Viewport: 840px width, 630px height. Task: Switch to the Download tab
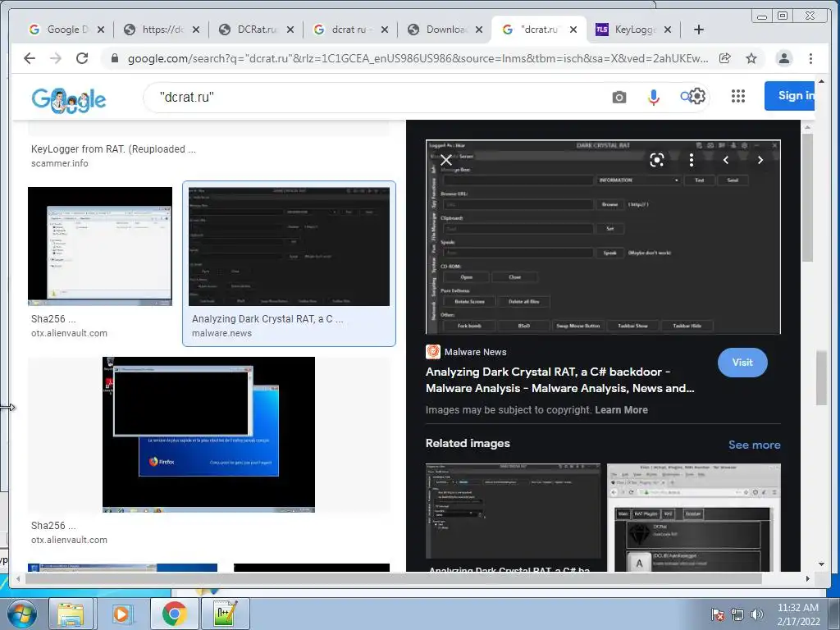pyautogui.click(x=445, y=30)
